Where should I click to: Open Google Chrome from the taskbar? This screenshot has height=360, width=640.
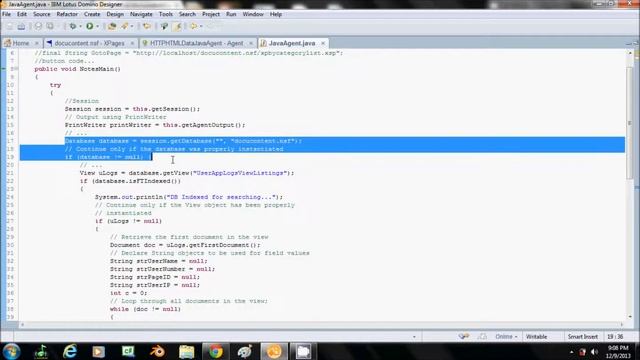pos(216,351)
